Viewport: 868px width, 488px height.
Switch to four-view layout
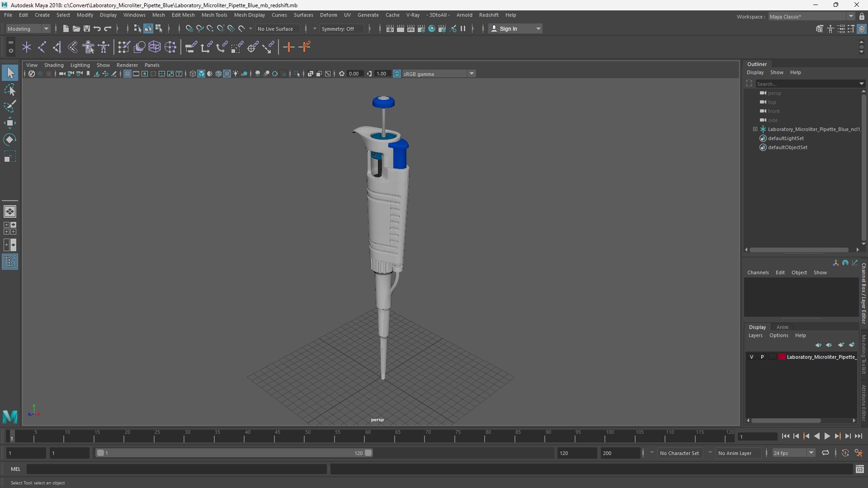pos(10,228)
